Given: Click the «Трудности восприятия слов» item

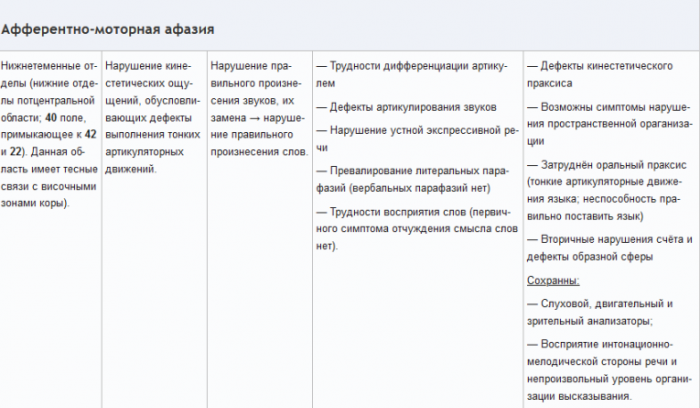Looking at the screenshot, I should [416, 211].
